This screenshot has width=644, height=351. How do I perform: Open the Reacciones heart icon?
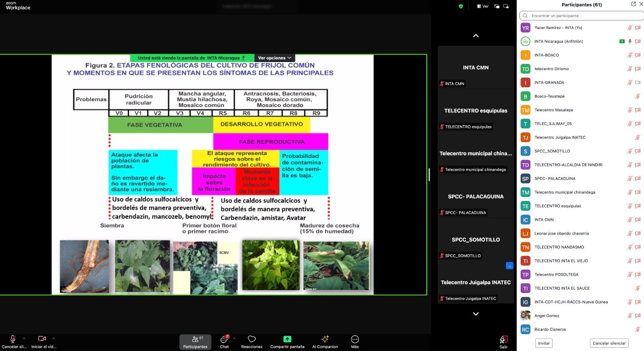(x=252, y=339)
